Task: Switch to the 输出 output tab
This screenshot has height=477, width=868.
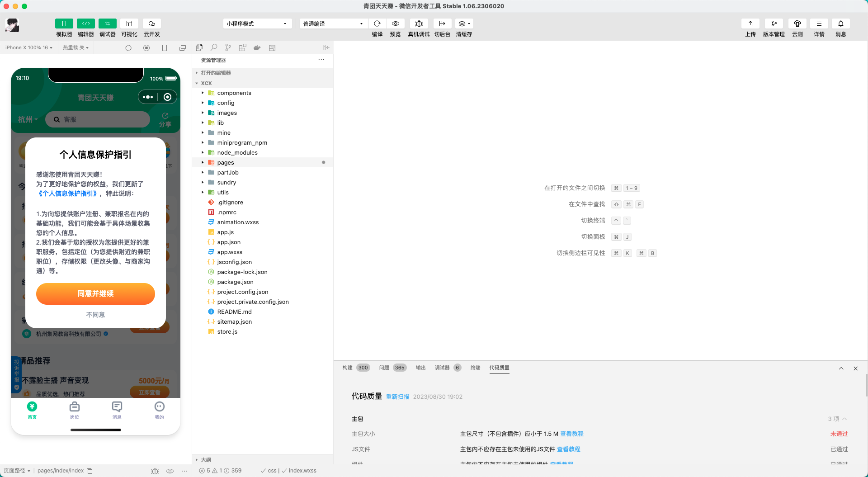Action: pos(421,368)
